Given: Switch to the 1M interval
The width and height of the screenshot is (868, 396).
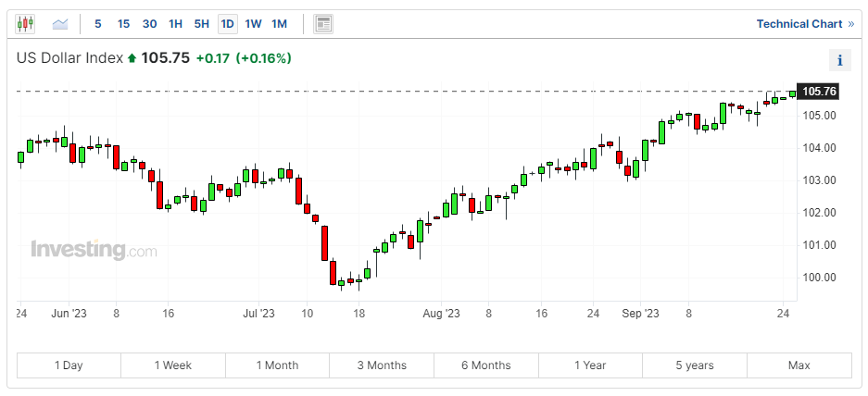Looking at the screenshot, I should [279, 23].
